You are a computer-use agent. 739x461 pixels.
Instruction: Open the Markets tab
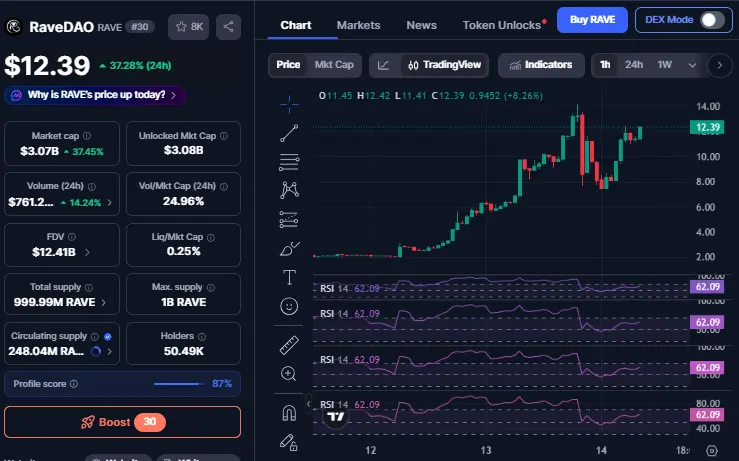coord(358,25)
